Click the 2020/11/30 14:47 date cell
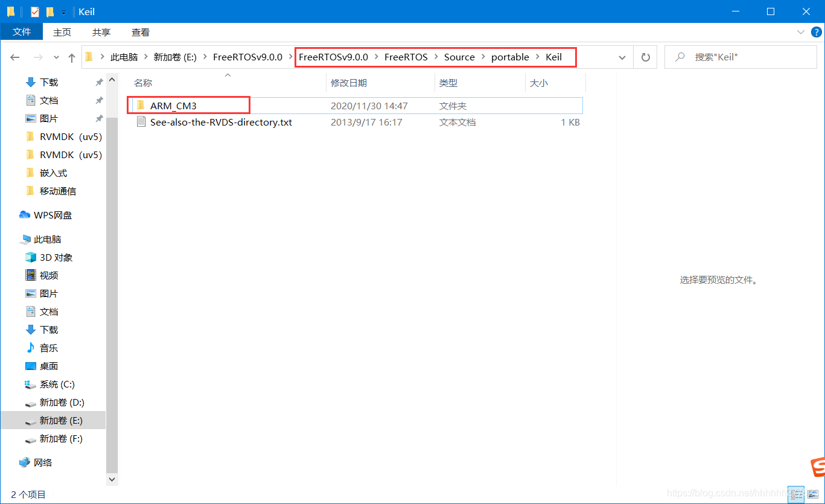The height and width of the screenshot is (504, 825). (x=369, y=106)
